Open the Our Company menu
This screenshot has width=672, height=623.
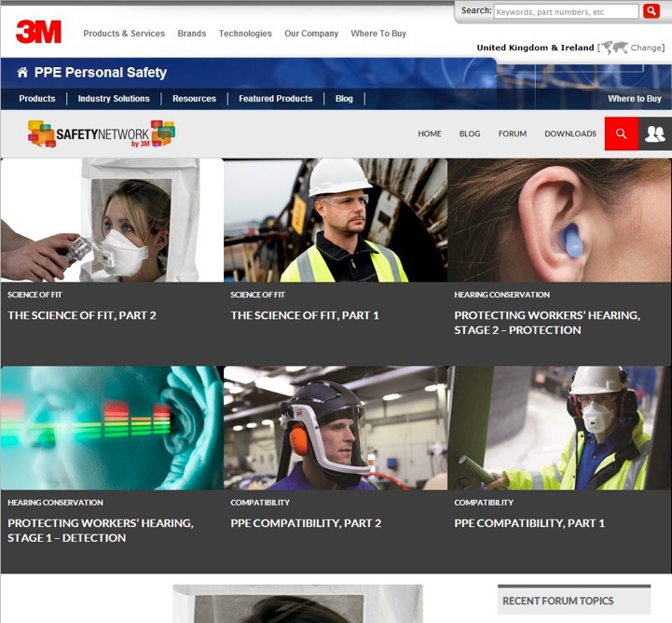pyautogui.click(x=311, y=34)
